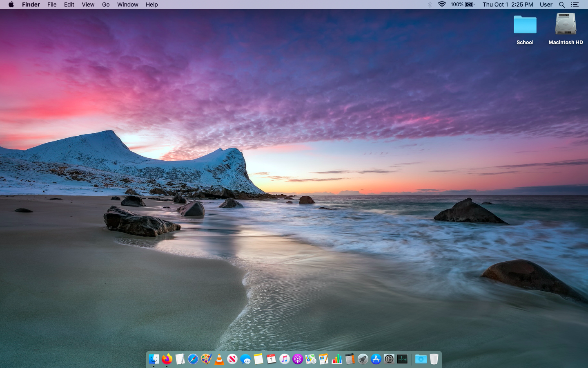Launch VLC traffic cone icon
This screenshot has width=588, height=368.
click(219, 359)
